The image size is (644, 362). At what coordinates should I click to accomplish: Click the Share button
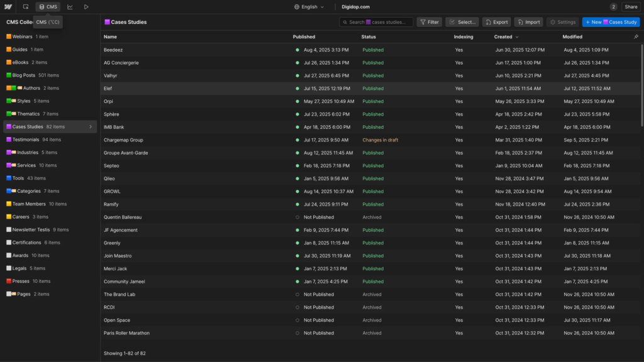click(631, 7)
